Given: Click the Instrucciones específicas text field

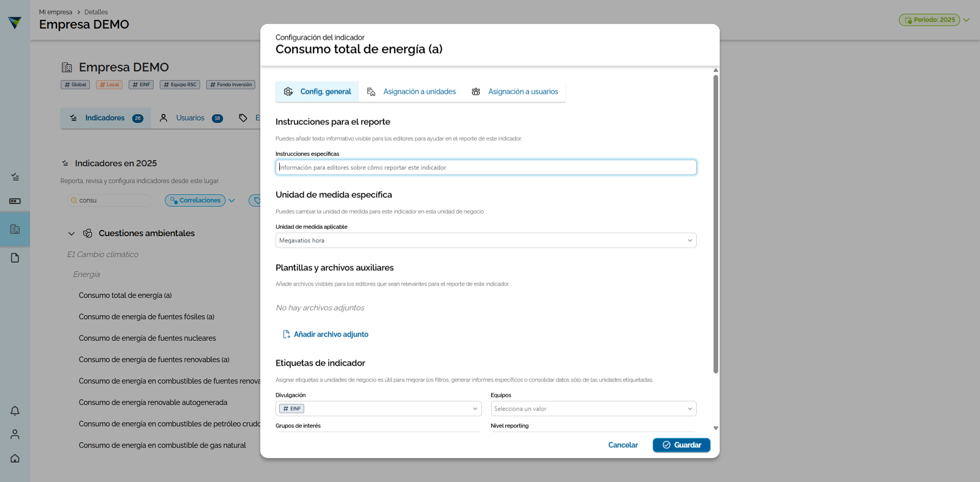Looking at the screenshot, I should pyautogui.click(x=486, y=167).
